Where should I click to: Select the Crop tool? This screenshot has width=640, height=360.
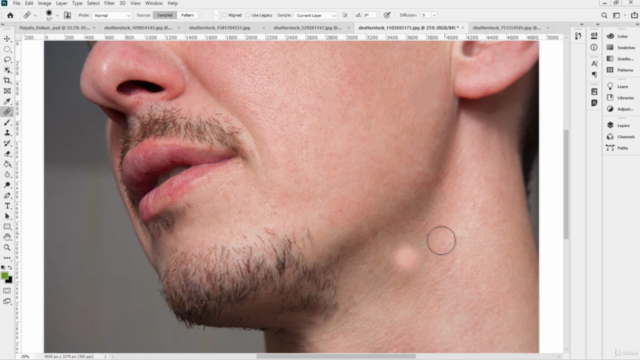point(7,80)
